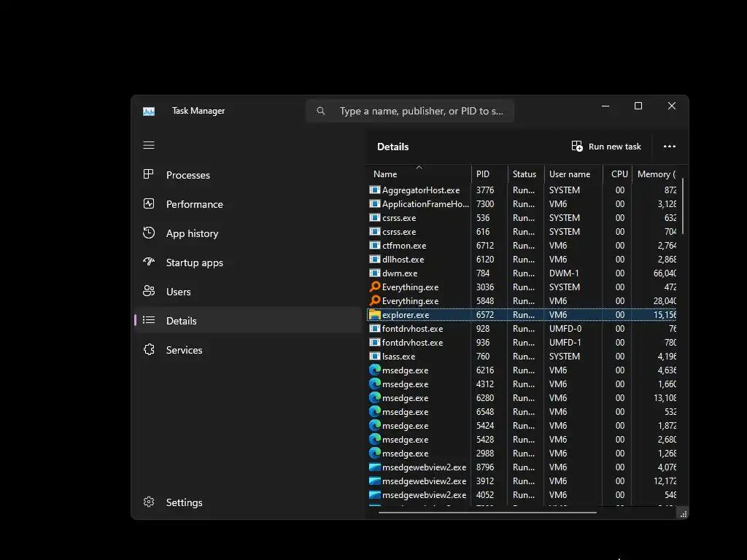Click UMFD-0 user name cell
747x560 pixels.
pyautogui.click(x=565, y=329)
